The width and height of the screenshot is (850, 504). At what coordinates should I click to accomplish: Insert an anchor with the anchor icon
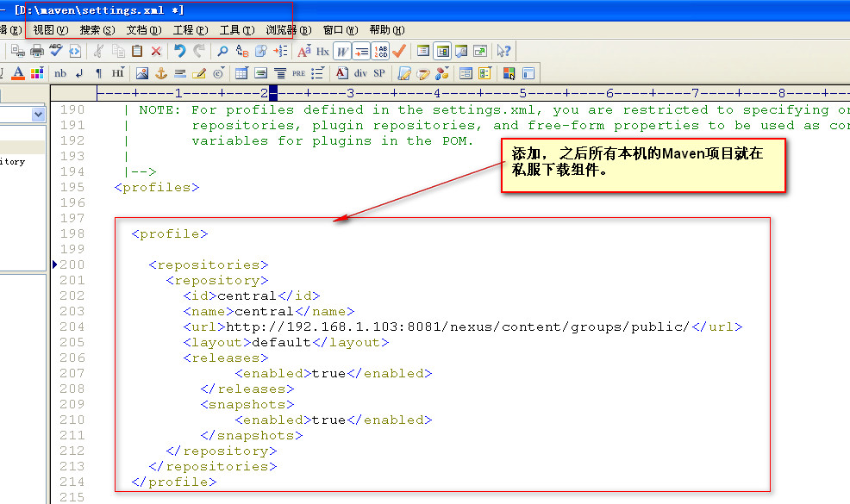160,72
